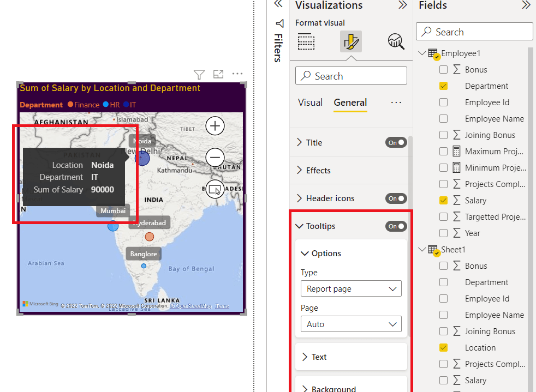The width and height of the screenshot is (536, 392).
Task: Check Department under Sheet1
Action: coord(443,282)
